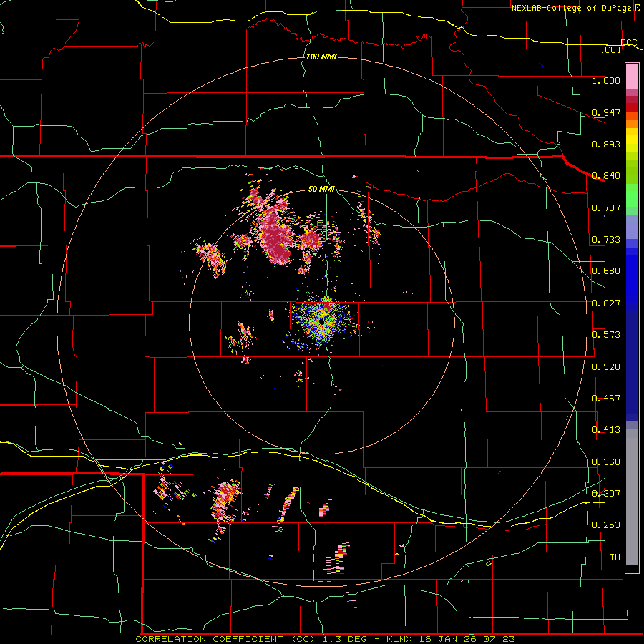Click the TH threshold label on scale

615,557
